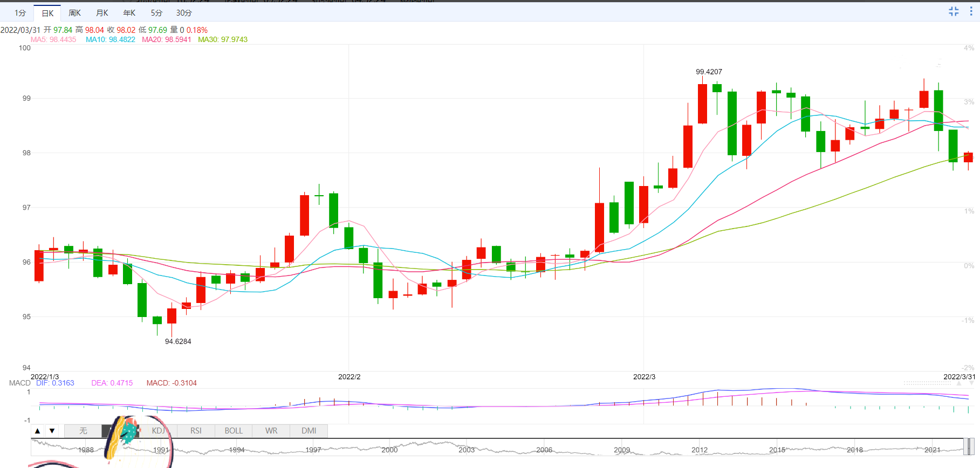Show the BOLL indicator

click(x=234, y=431)
